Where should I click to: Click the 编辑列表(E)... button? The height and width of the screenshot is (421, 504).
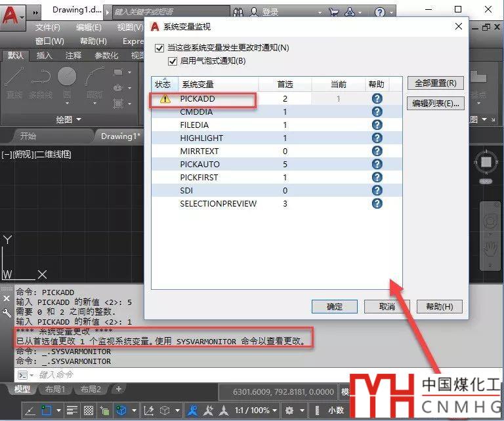(x=436, y=103)
